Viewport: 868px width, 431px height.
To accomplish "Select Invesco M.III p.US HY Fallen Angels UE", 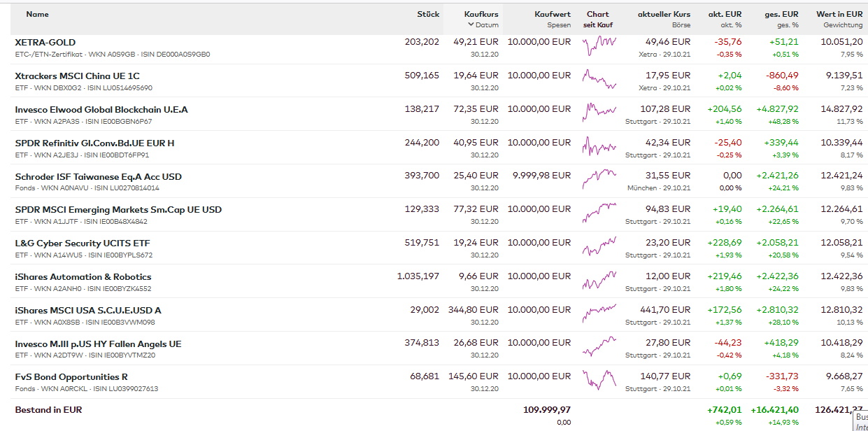I will click(98, 344).
